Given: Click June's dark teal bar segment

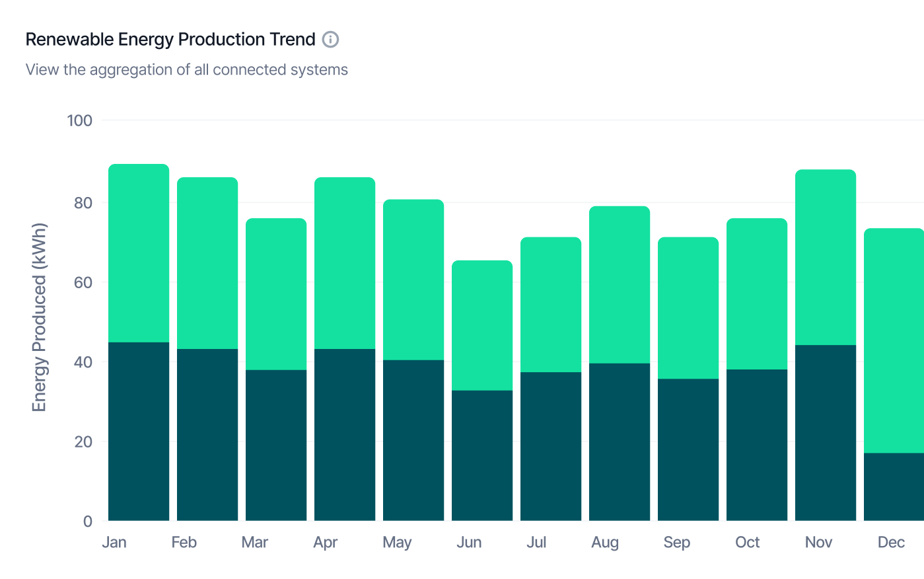Looking at the screenshot, I should pos(482,455).
